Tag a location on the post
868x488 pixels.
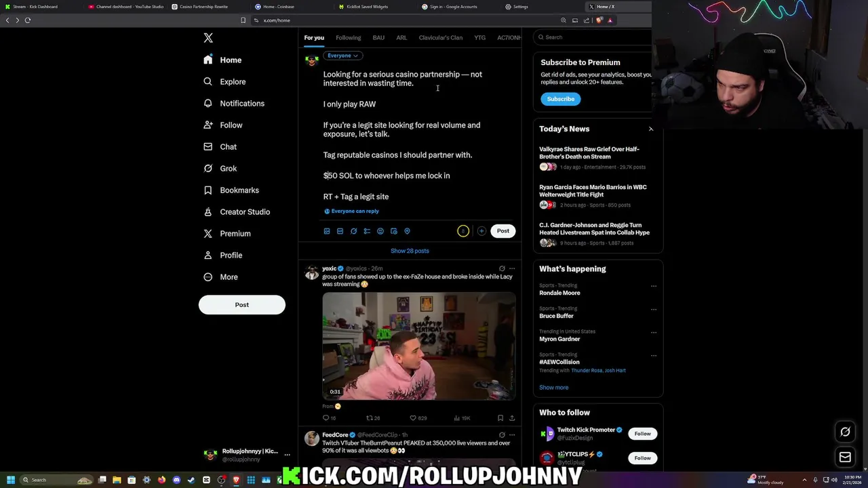(407, 231)
